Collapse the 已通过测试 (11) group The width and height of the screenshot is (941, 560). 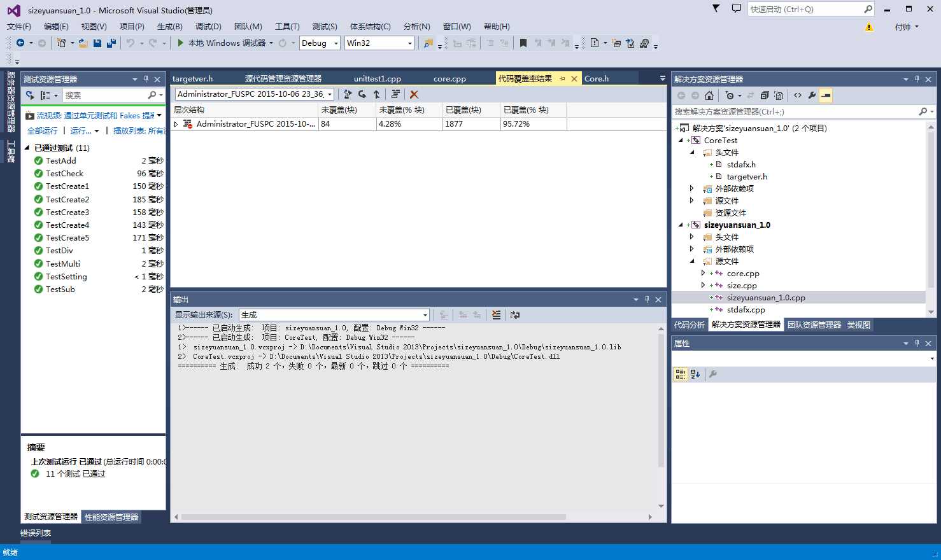click(x=27, y=148)
